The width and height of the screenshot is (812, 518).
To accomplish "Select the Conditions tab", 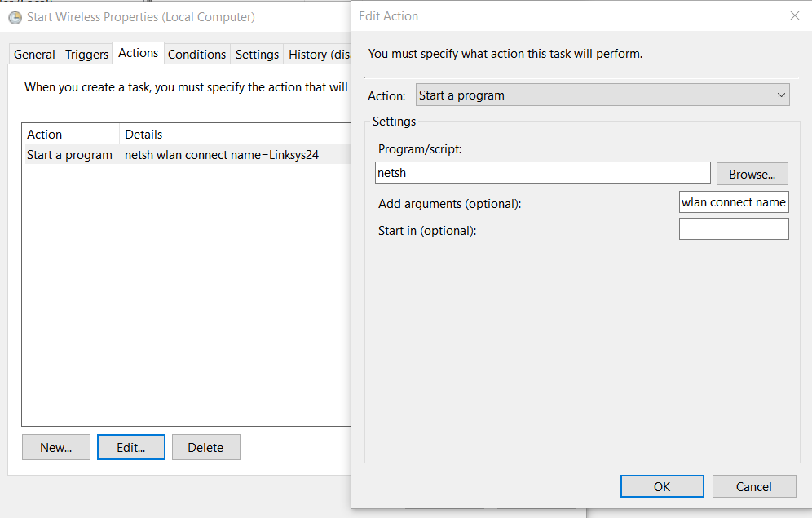I will 196,55.
